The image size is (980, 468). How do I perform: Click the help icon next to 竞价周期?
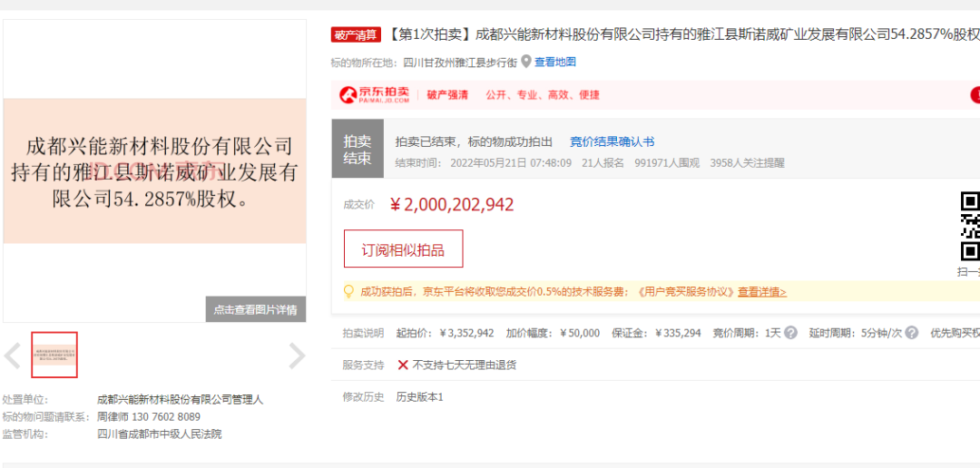[790, 333]
